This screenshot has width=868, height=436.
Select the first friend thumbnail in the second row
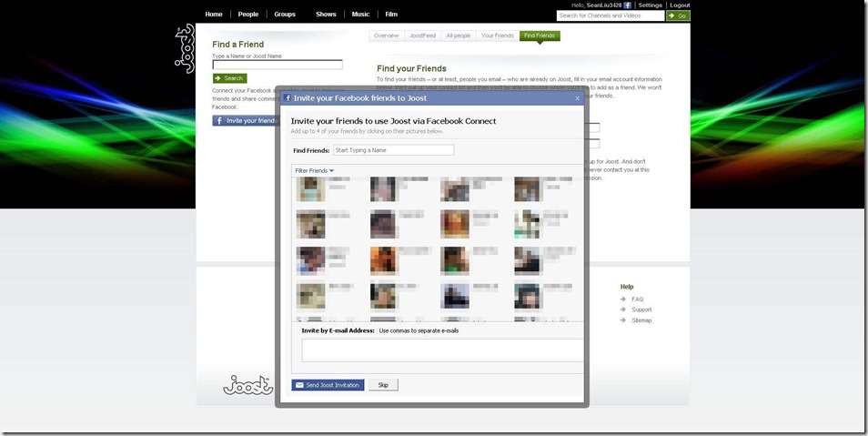[310, 224]
